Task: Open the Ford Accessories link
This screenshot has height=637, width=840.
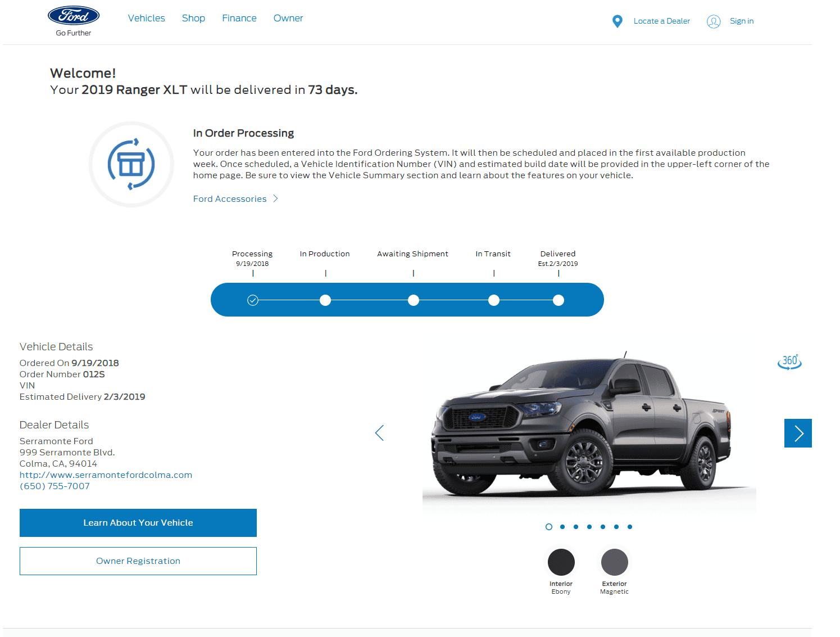Action: (230, 198)
